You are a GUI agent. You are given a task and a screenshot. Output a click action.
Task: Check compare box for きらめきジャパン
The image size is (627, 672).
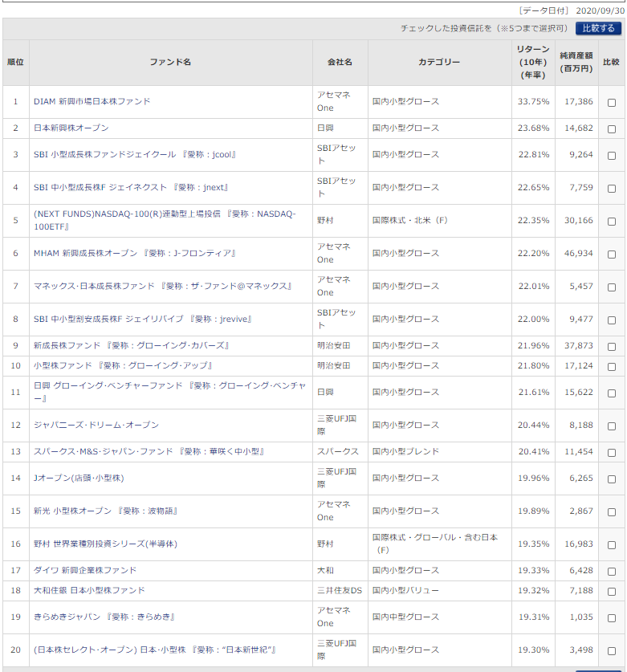pos(612,618)
